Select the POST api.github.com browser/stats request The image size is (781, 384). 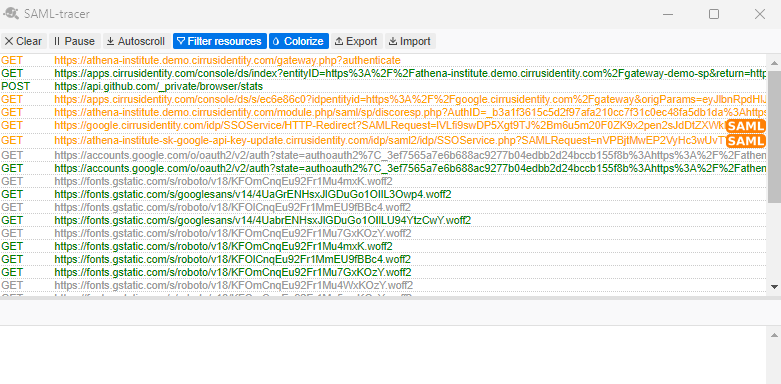[384, 87]
